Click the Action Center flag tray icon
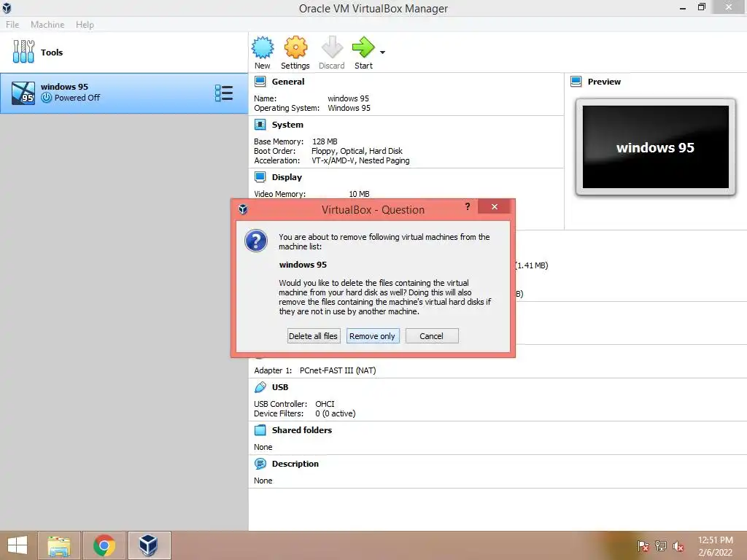Screen dimensions: 747x560 click(643, 545)
